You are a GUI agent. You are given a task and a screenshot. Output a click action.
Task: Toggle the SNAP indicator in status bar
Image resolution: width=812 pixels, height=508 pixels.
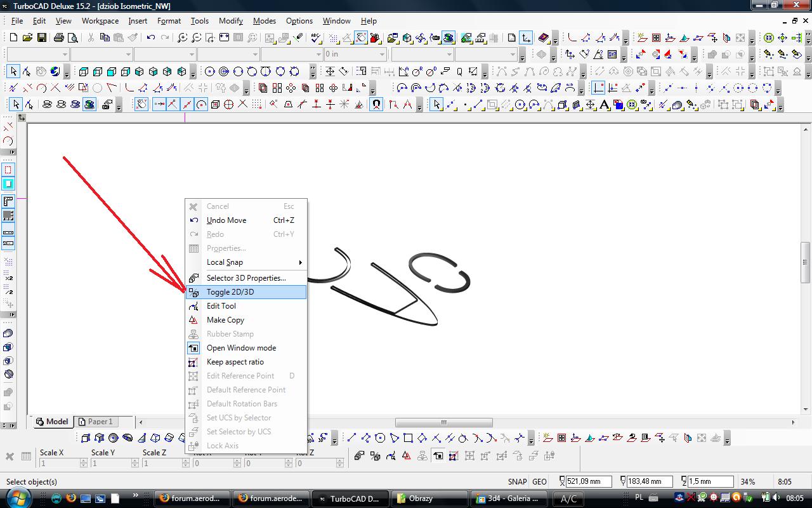(x=517, y=481)
